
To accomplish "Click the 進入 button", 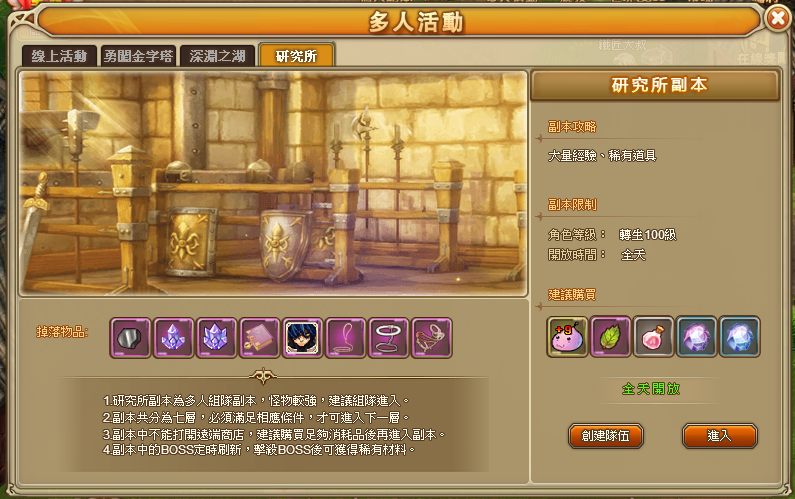I will point(720,436).
